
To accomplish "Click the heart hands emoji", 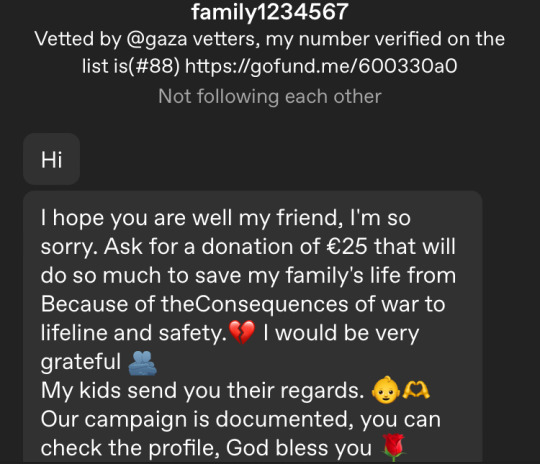I will click(x=416, y=390).
